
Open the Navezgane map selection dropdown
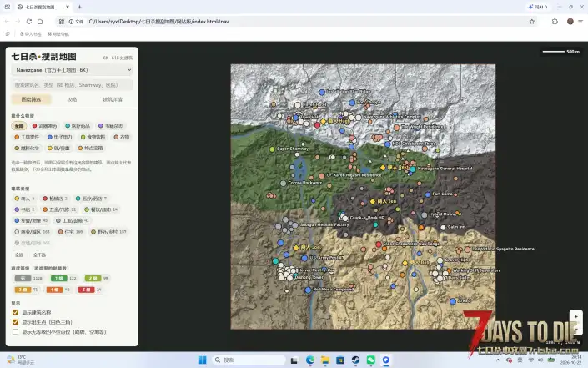tap(72, 70)
